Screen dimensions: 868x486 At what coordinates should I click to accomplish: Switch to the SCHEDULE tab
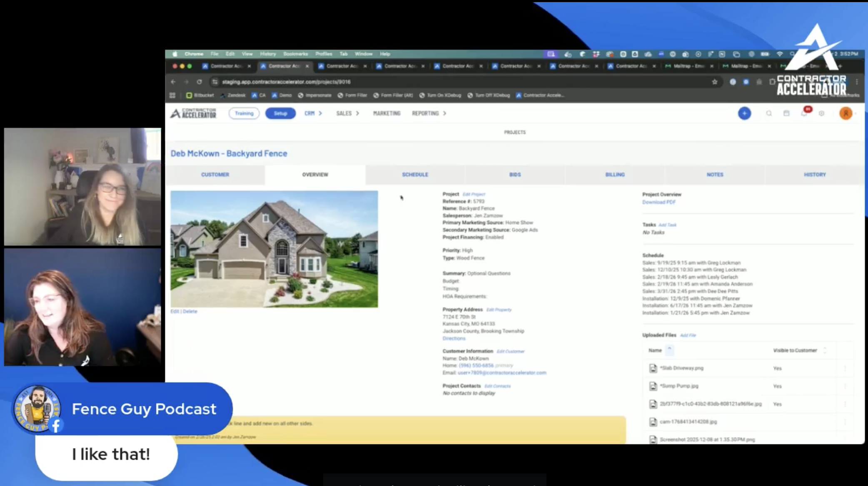pos(415,175)
